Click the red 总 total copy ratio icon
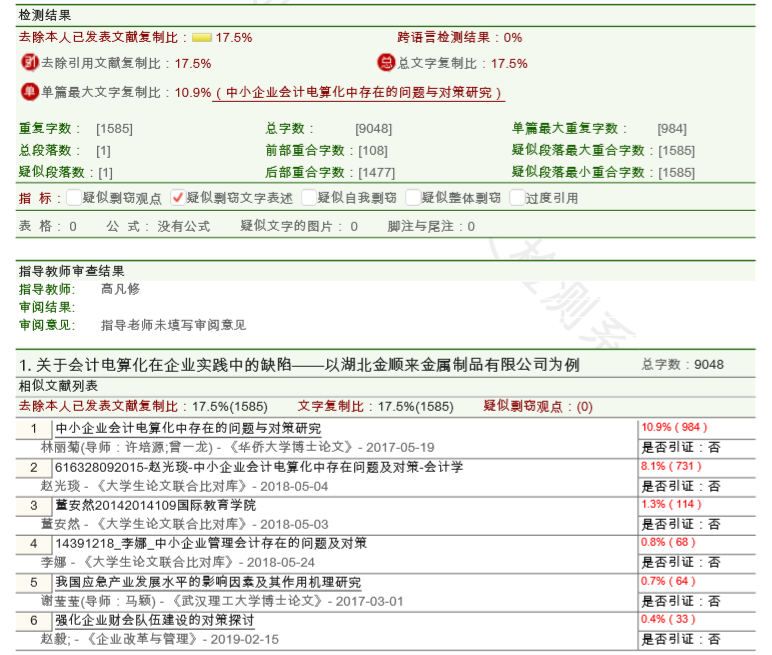The height and width of the screenshot is (655, 772). pyautogui.click(x=386, y=63)
